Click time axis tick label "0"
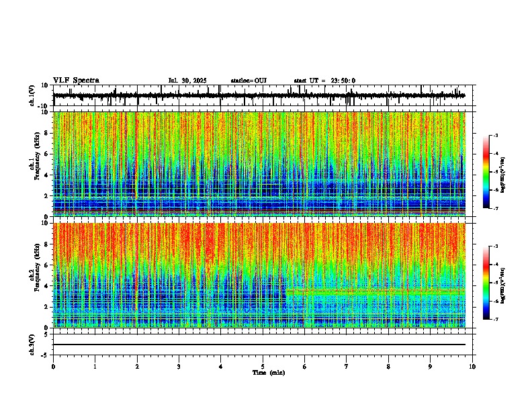The width and height of the screenshot is (532, 411). [x=53, y=367]
